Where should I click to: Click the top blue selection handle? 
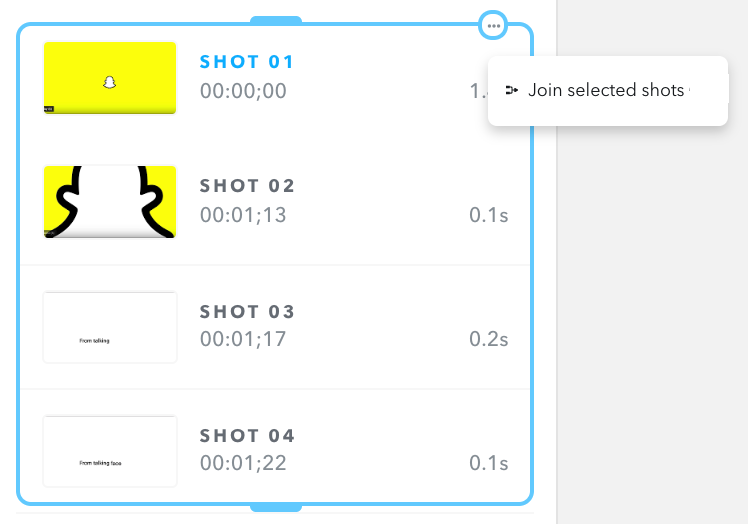276,21
